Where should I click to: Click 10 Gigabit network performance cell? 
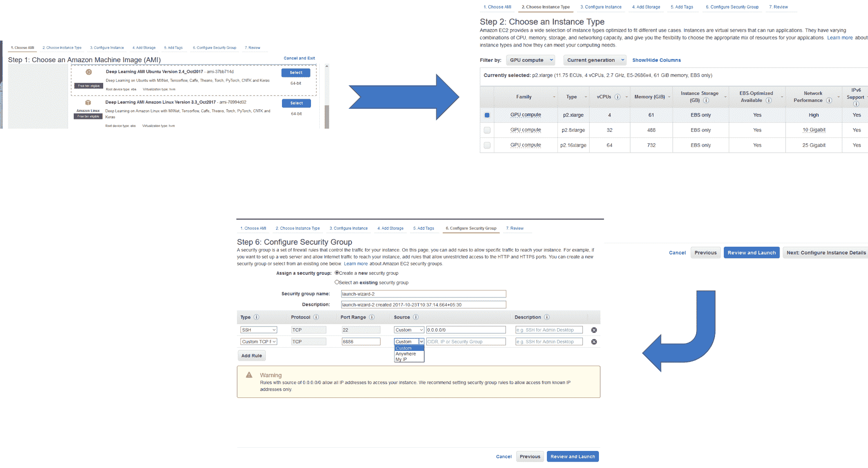pos(814,130)
